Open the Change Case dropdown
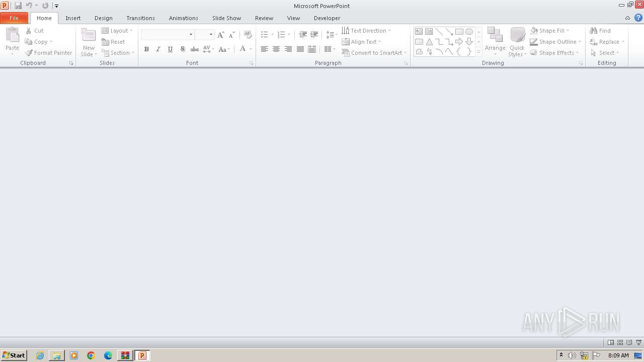The image size is (644, 362). (x=224, y=49)
